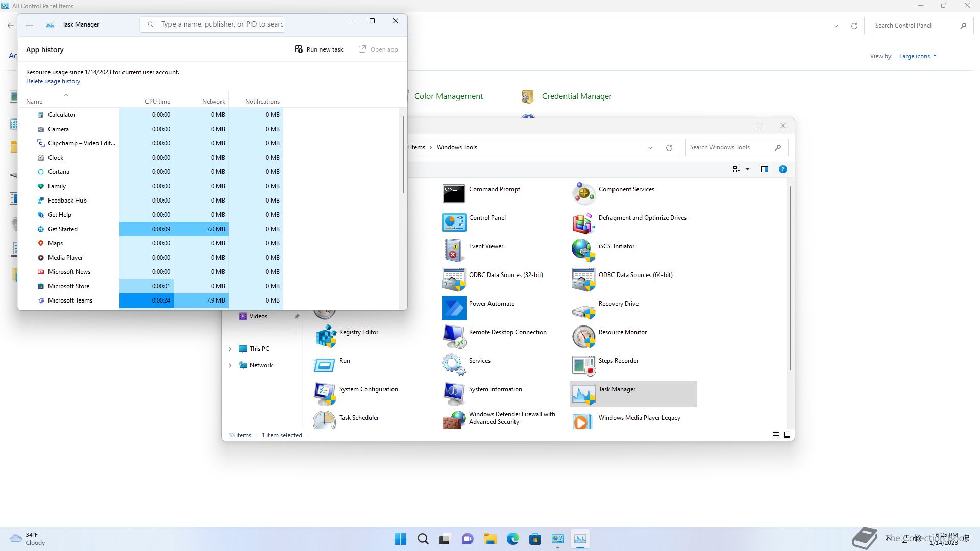Select Maps in App history list
The image size is (980, 551).
coord(151,243)
